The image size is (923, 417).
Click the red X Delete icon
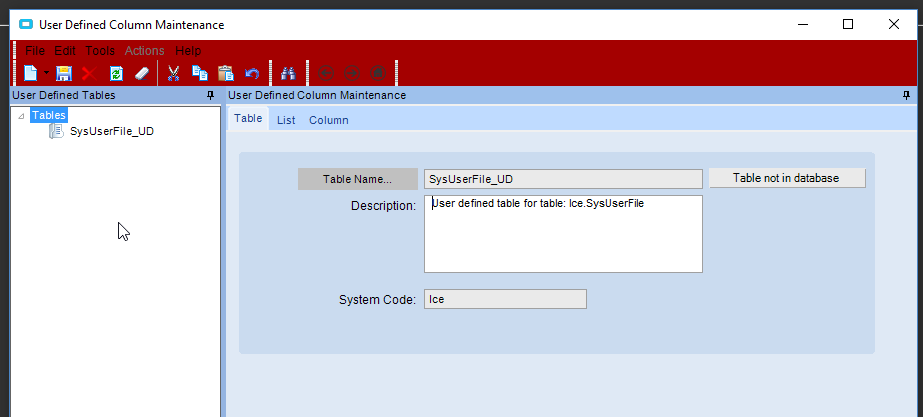tap(89, 73)
